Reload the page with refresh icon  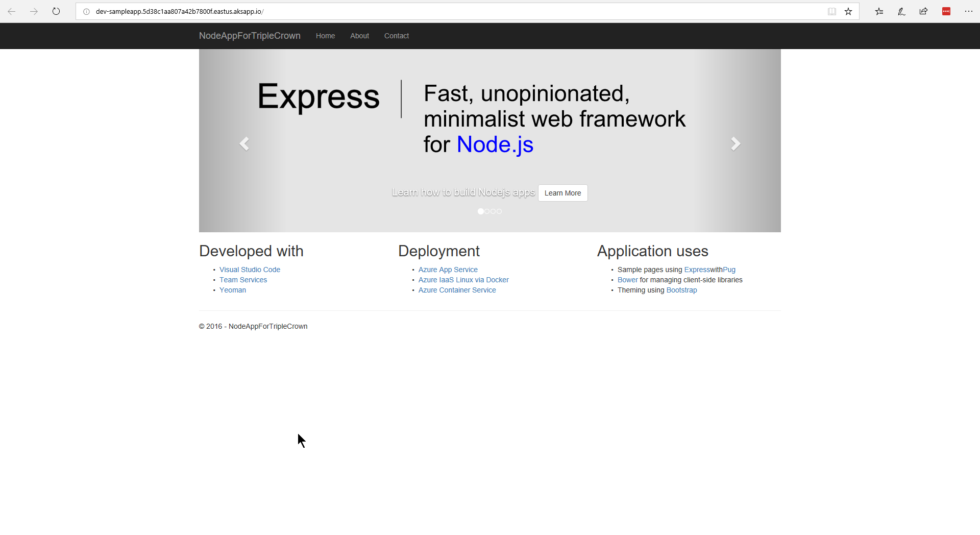click(x=56, y=11)
